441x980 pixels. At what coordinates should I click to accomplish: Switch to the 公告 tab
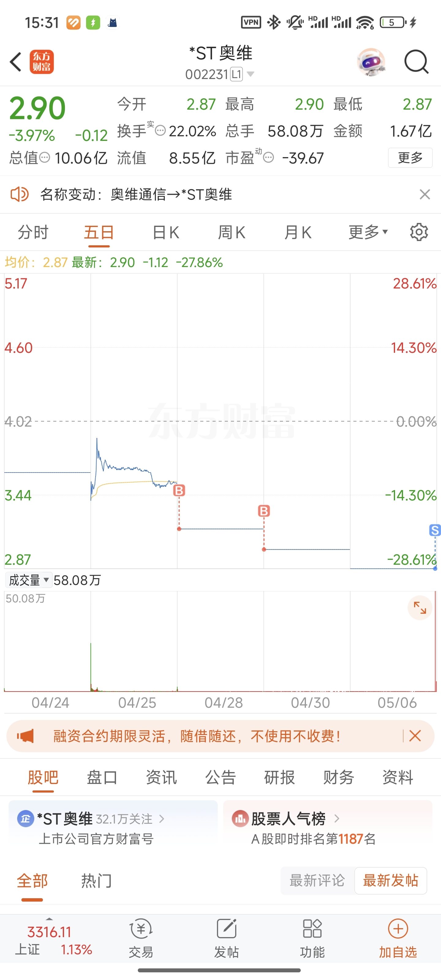coord(221,777)
